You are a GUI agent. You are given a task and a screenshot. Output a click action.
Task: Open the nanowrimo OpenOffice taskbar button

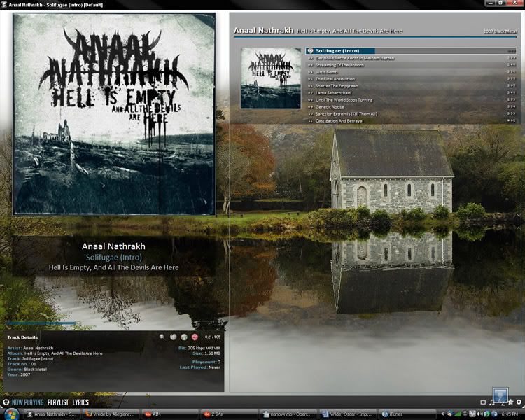pyautogui.click(x=287, y=414)
